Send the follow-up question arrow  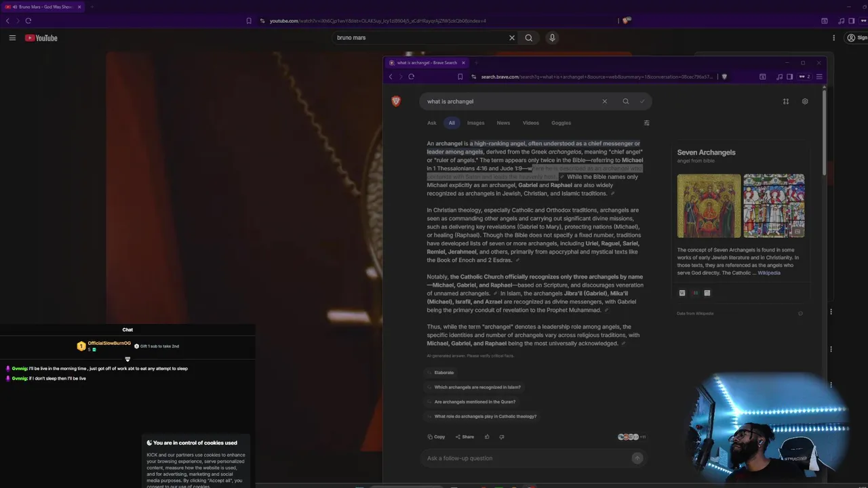pyautogui.click(x=637, y=458)
